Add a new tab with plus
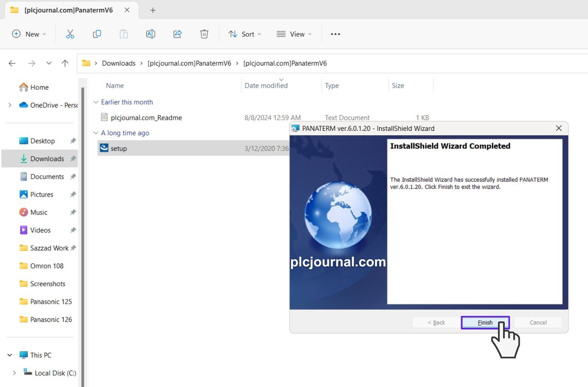This screenshot has width=588, height=387. pos(153,10)
